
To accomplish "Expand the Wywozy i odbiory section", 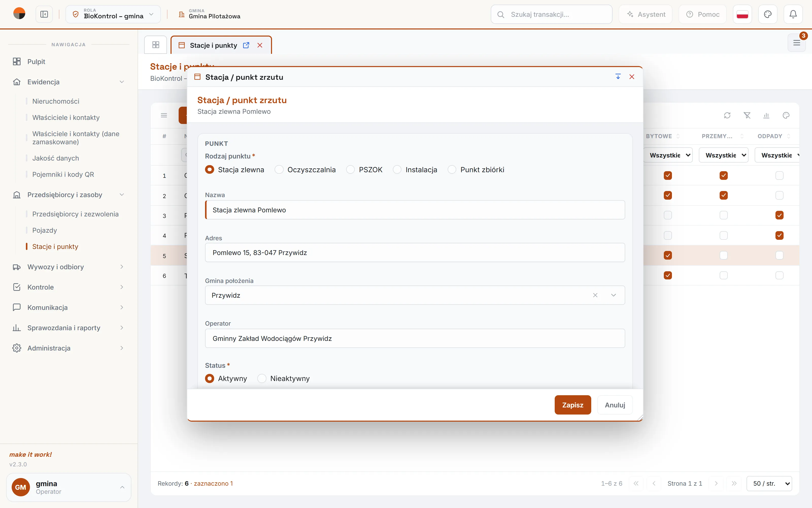I will tap(69, 267).
